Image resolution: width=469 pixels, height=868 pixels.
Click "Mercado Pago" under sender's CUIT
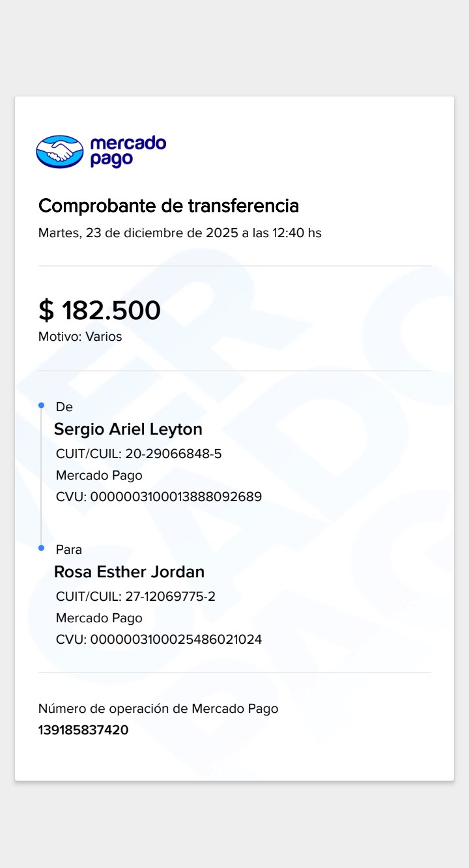(99, 475)
